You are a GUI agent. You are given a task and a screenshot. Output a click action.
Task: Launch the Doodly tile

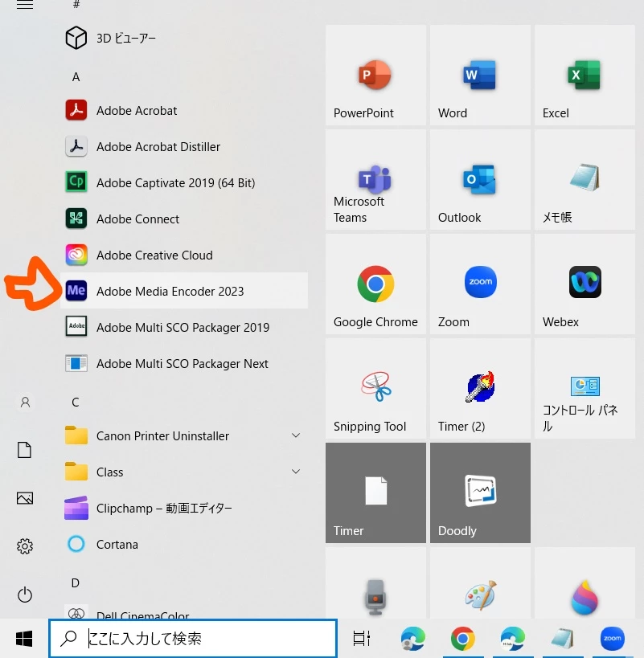[x=480, y=493]
